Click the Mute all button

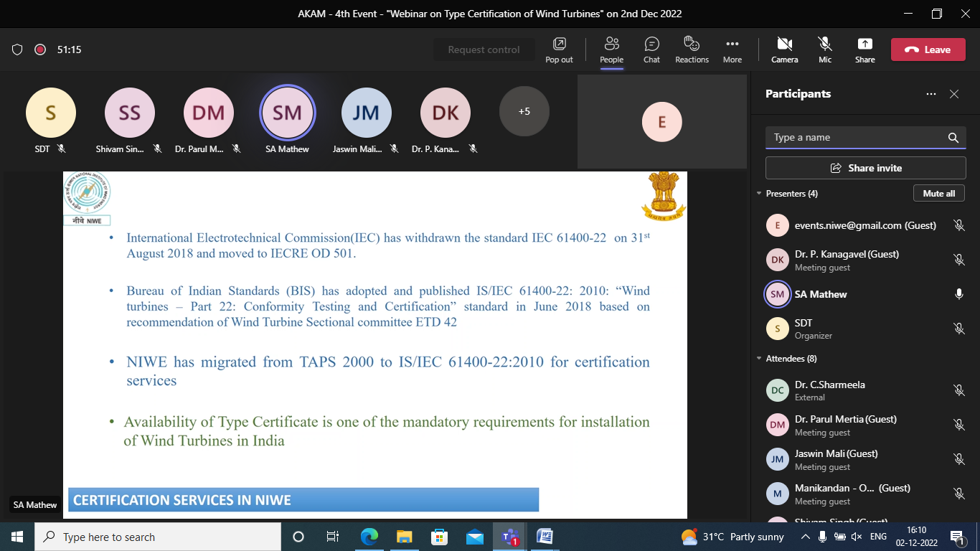click(938, 194)
